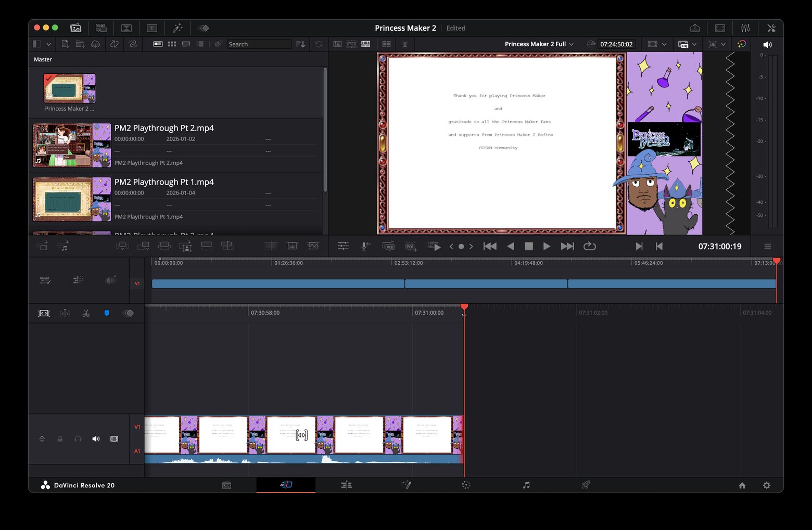
Task: Toggle bypass color grades and effects
Action: pyautogui.click(x=742, y=44)
